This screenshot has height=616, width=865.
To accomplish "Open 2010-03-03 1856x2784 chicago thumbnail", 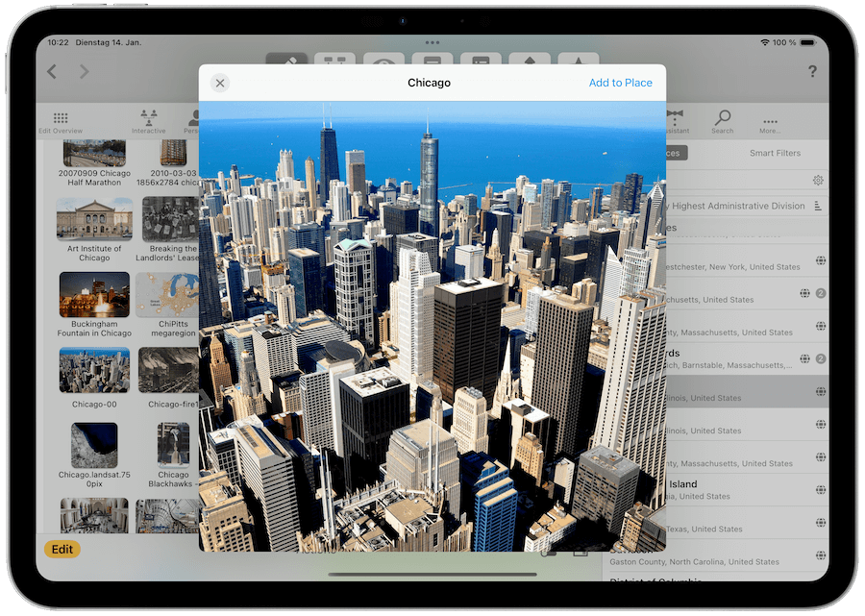I will click(x=173, y=152).
